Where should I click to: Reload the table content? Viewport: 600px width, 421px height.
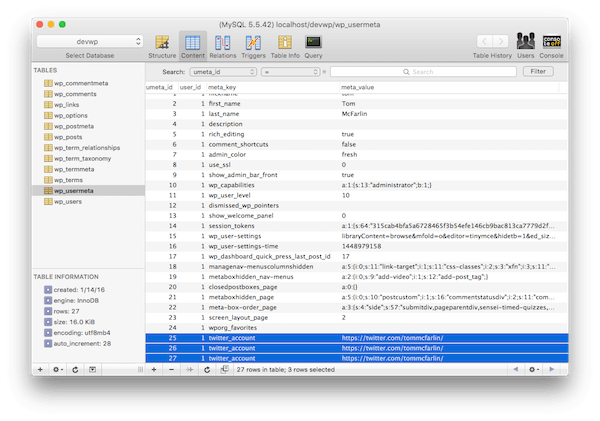207,369
